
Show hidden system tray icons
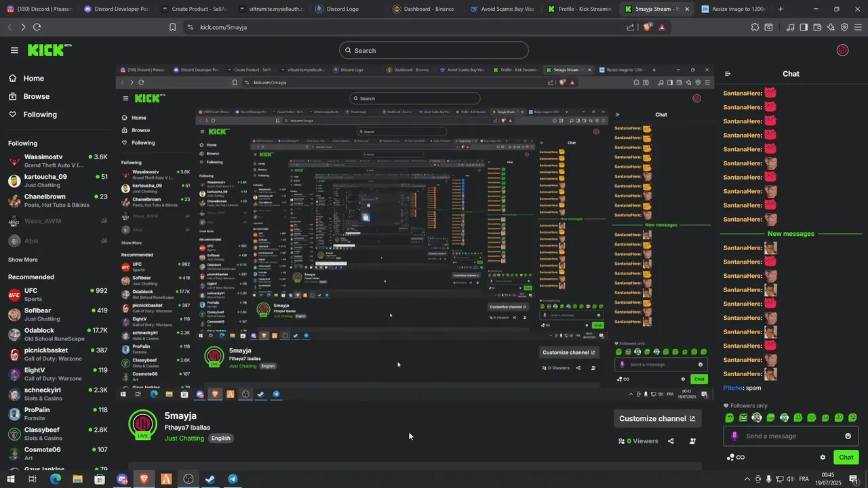747,479
